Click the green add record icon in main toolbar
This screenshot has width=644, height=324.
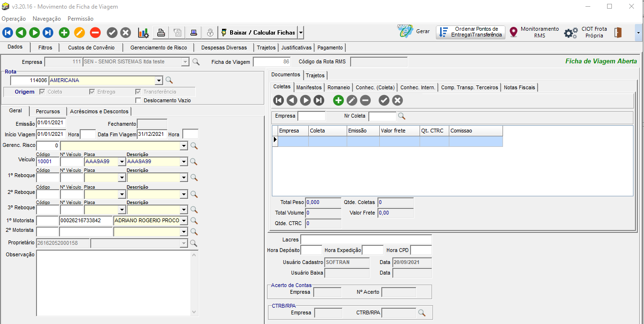pos(64,33)
